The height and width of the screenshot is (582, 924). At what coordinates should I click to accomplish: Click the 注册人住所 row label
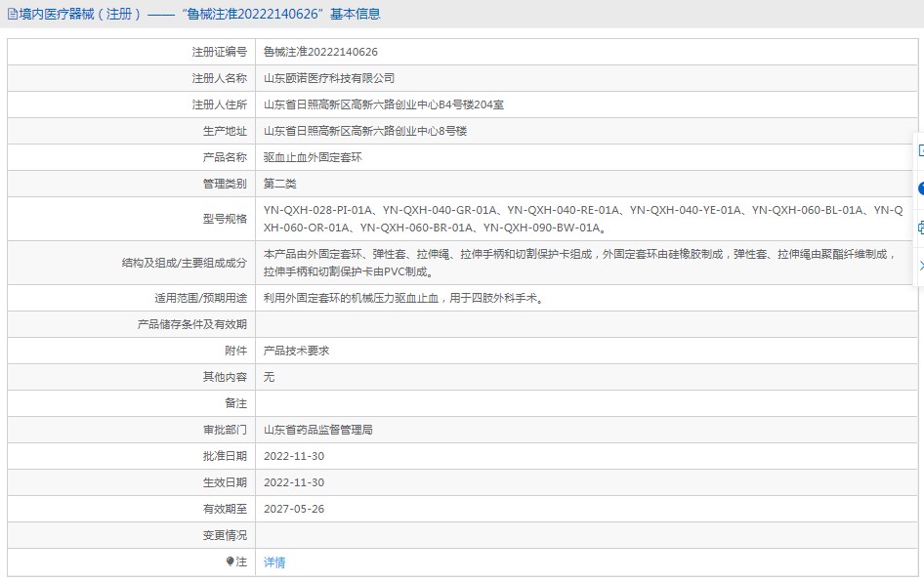tap(219, 104)
